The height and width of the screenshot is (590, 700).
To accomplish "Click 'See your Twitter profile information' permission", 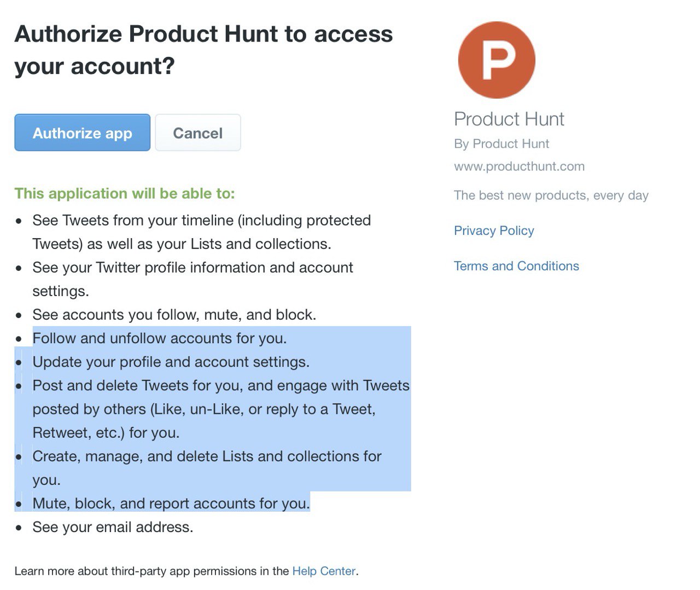I will [x=192, y=279].
